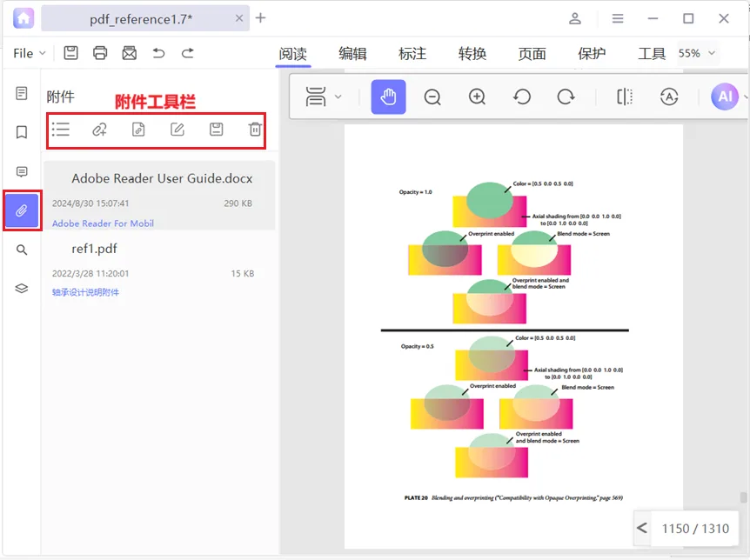Viewport: 750px width, 560px height.
Task: Open the comments sidebar panel
Action: click(22, 171)
